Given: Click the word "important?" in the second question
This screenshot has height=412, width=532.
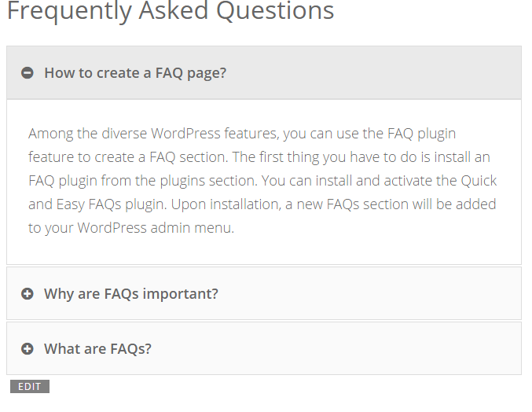Looking at the screenshot, I should pyautogui.click(x=181, y=293).
